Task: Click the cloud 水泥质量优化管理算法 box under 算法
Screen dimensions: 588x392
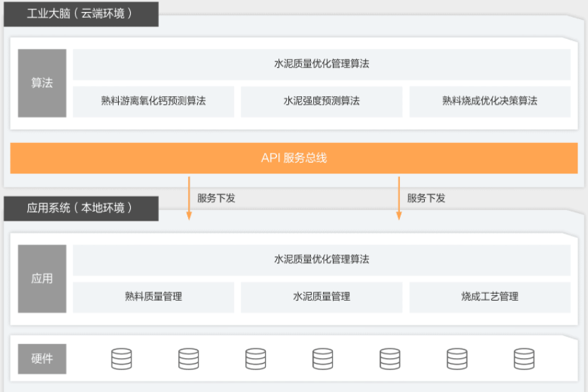Action: [322, 64]
